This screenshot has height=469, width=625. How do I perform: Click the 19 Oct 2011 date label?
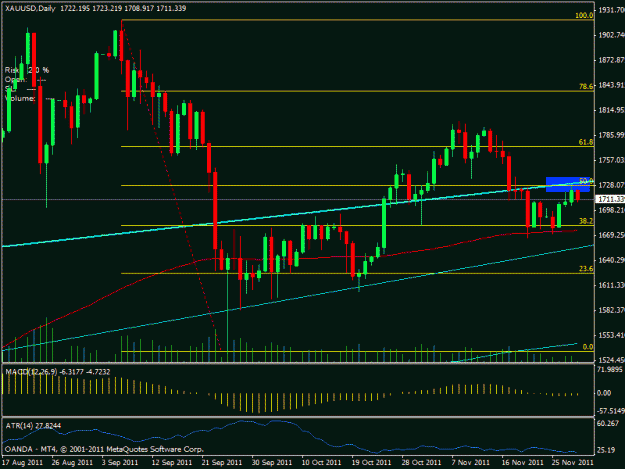point(371,462)
